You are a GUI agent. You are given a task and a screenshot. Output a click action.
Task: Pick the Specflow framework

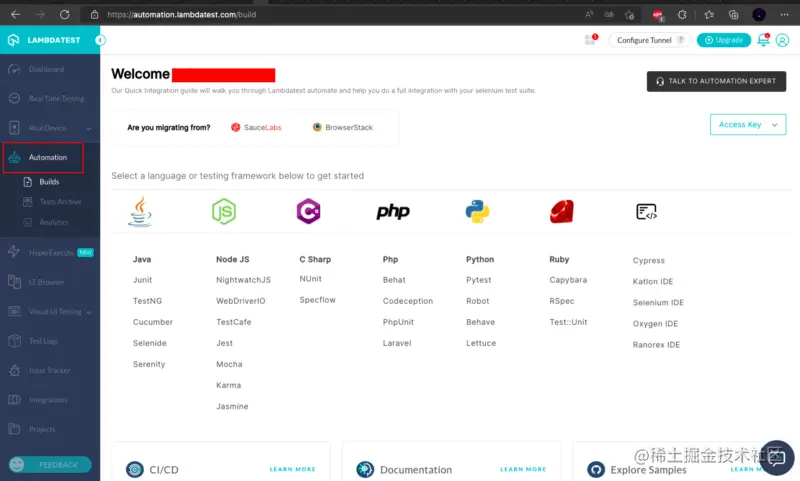(x=317, y=300)
